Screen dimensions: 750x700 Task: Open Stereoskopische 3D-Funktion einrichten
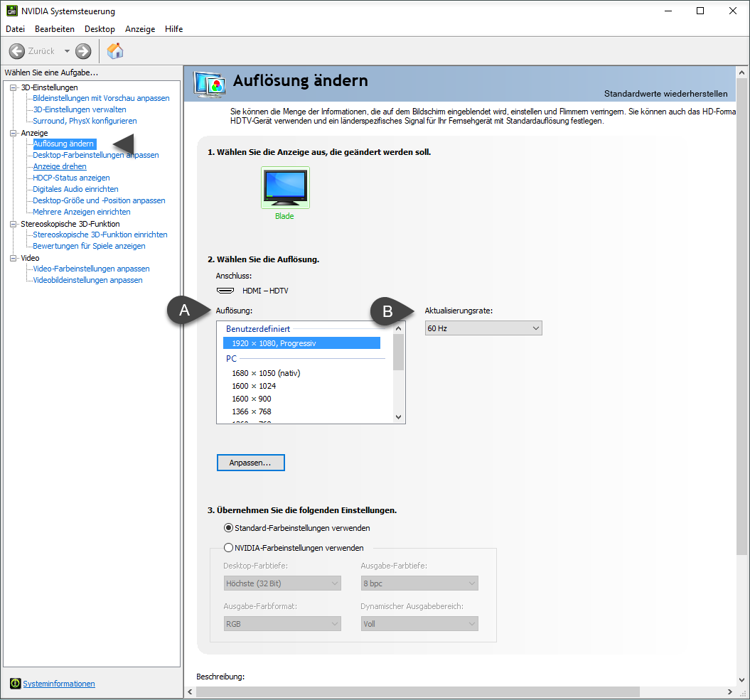pos(100,235)
